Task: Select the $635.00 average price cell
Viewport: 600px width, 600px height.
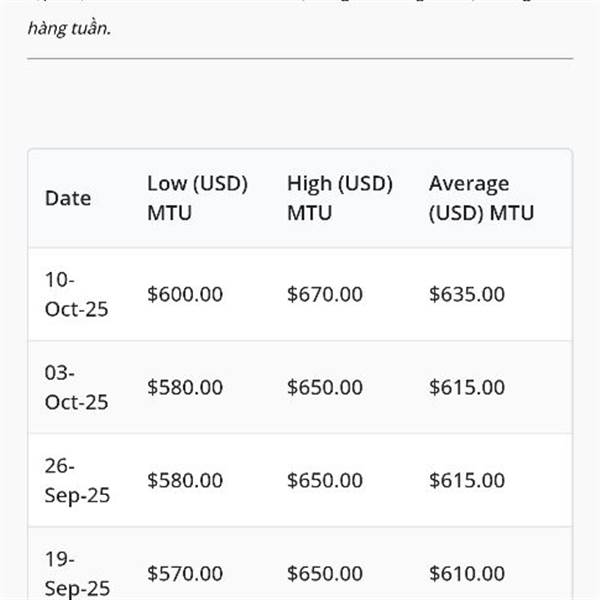Action: coord(467,294)
